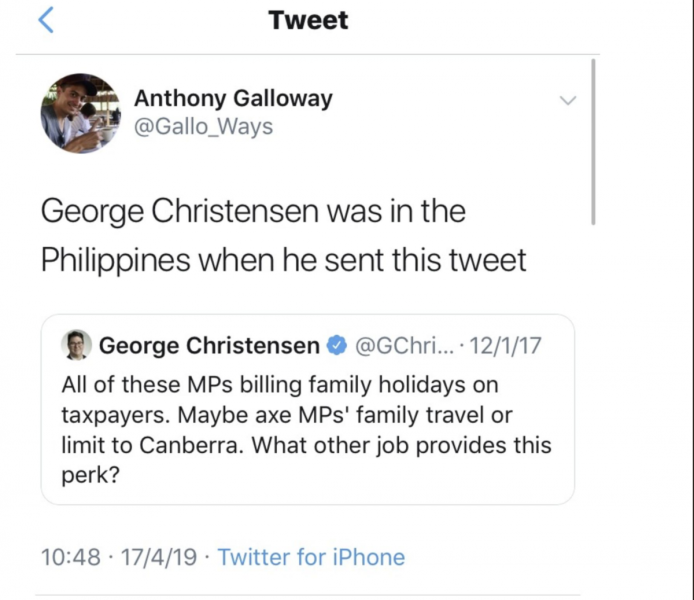Tap the back arrow in the header
Image resolution: width=694 pixels, height=600 pixels.
pos(46,21)
